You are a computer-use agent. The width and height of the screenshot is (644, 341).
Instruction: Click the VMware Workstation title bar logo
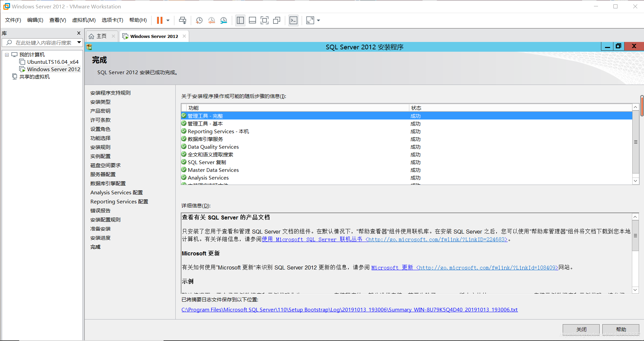click(6, 6)
